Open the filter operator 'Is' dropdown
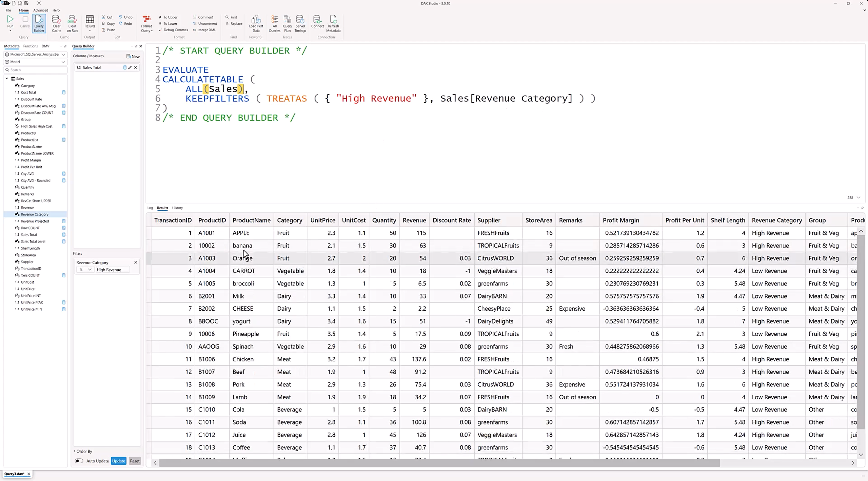 (85, 270)
